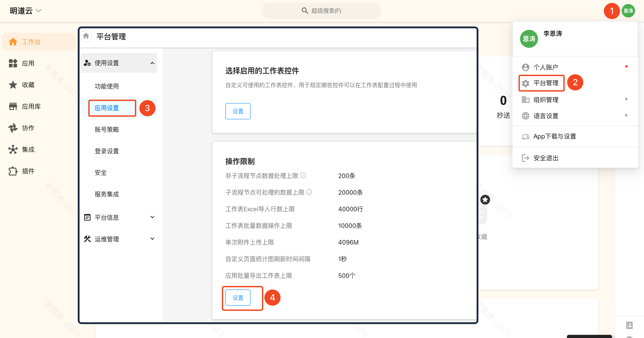
Task: Collapse the 使用设置 section
Action: [152, 63]
